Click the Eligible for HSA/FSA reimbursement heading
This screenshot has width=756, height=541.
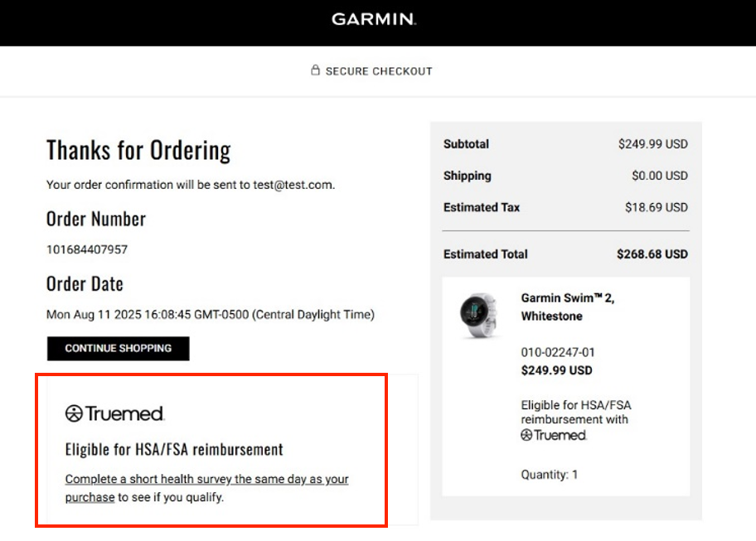click(x=174, y=450)
